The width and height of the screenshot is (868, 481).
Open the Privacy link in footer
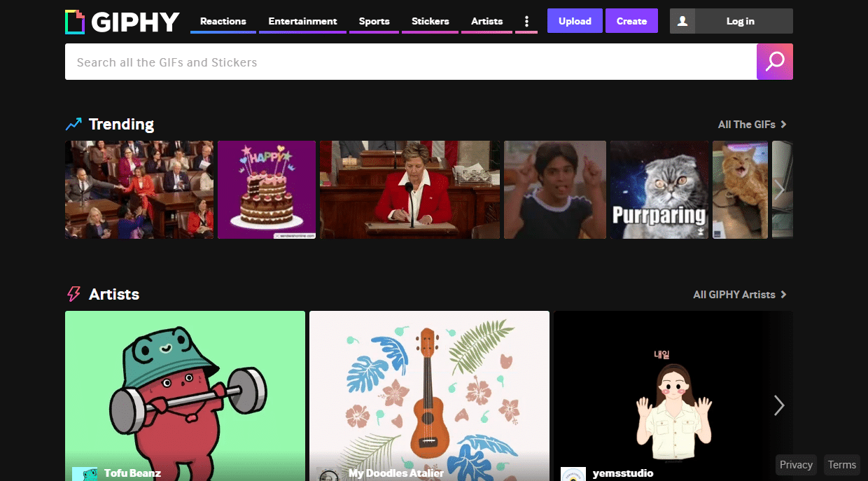tap(796, 465)
